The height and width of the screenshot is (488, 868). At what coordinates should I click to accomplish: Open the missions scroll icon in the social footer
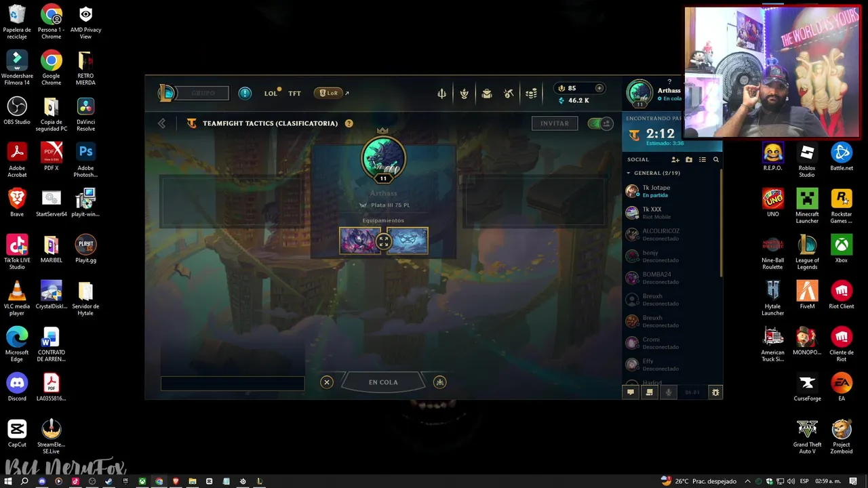coord(650,392)
